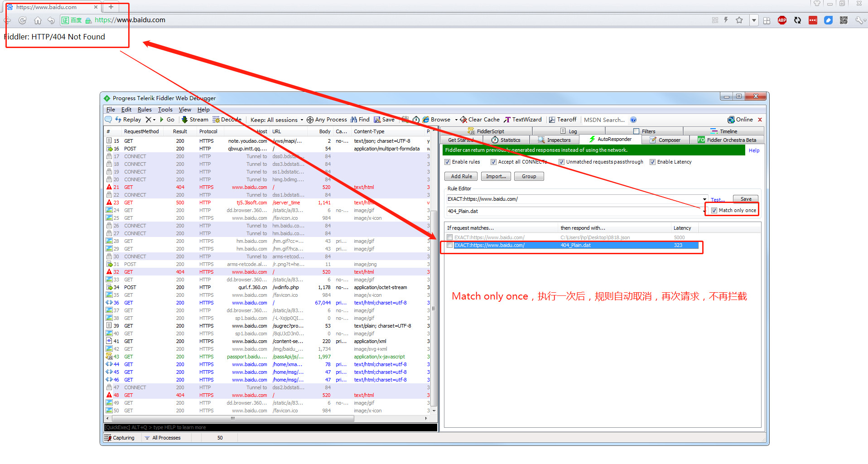
Task: Open Rules menu in Fiddler
Action: tap(145, 110)
